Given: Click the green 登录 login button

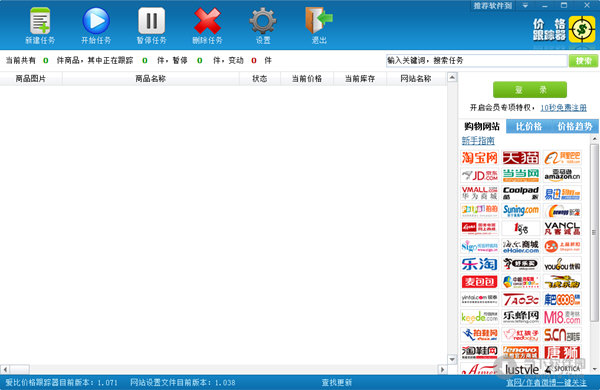Looking at the screenshot, I should 530,90.
